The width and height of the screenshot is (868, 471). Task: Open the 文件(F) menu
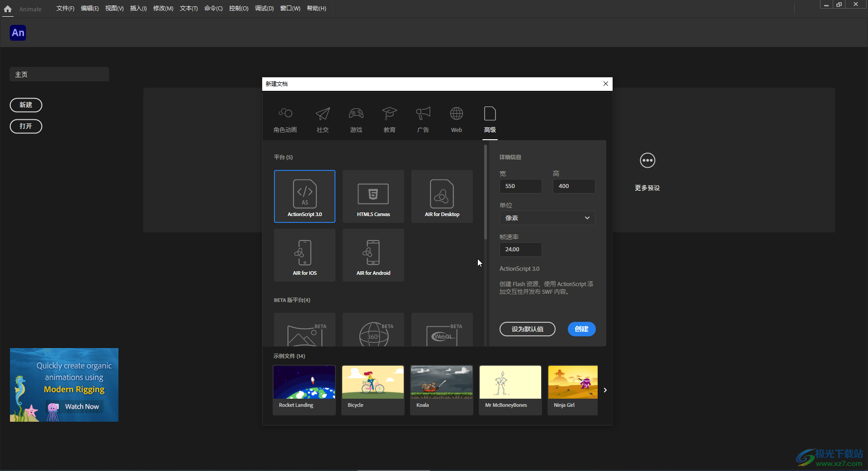(66, 9)
